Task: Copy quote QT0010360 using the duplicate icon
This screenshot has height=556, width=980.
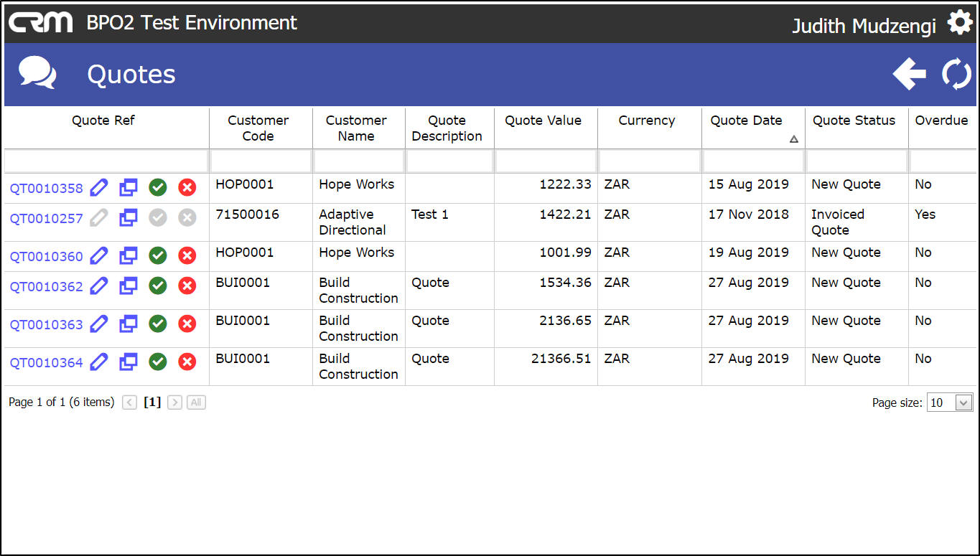Action: 129,256
